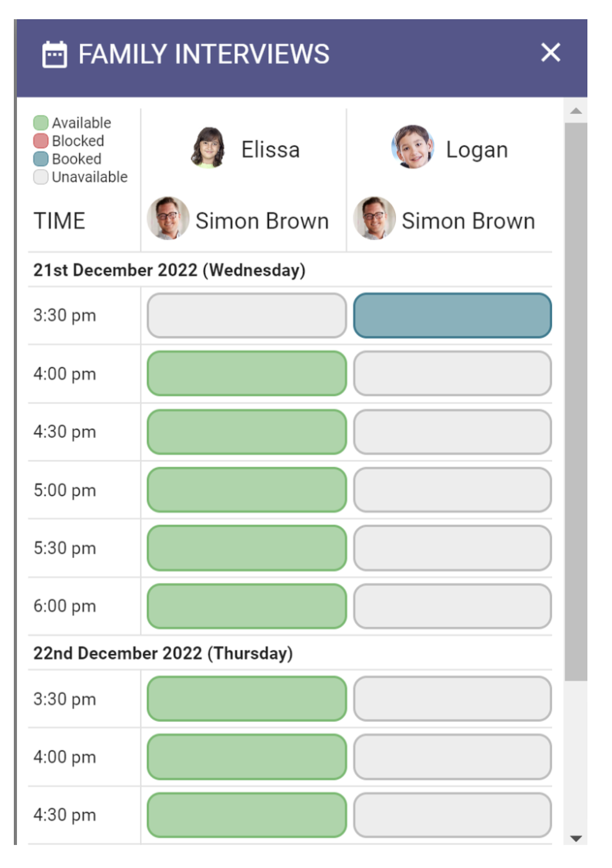Image resolution: width=612 pixels, height=868 pixels.
Task: Click Simon Brown's avatar under Logan
Action: tap(374, 218)
